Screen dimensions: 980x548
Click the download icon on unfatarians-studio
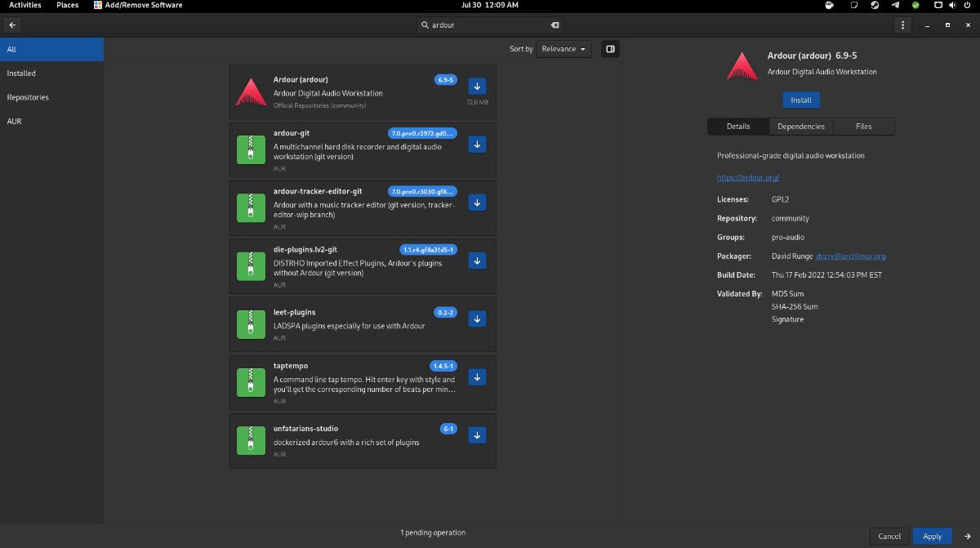[x=477, y=435]
